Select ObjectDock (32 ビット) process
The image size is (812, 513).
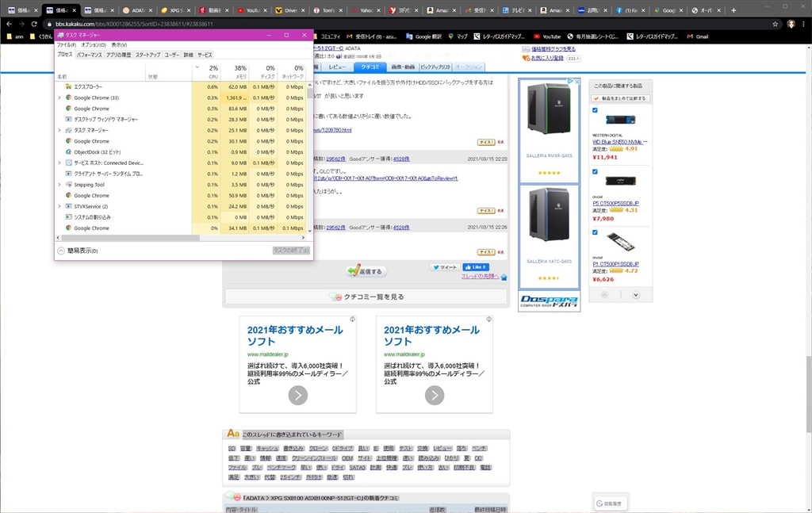181,152
